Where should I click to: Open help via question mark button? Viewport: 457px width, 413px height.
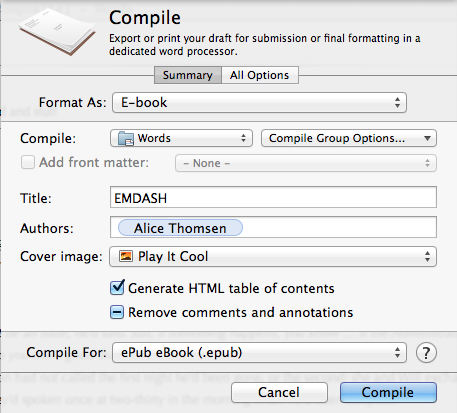point(426,353)
